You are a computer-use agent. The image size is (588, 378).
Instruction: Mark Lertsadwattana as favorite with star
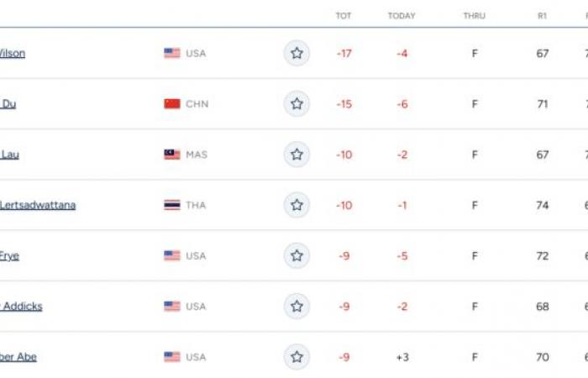click(x=297, y=205)
